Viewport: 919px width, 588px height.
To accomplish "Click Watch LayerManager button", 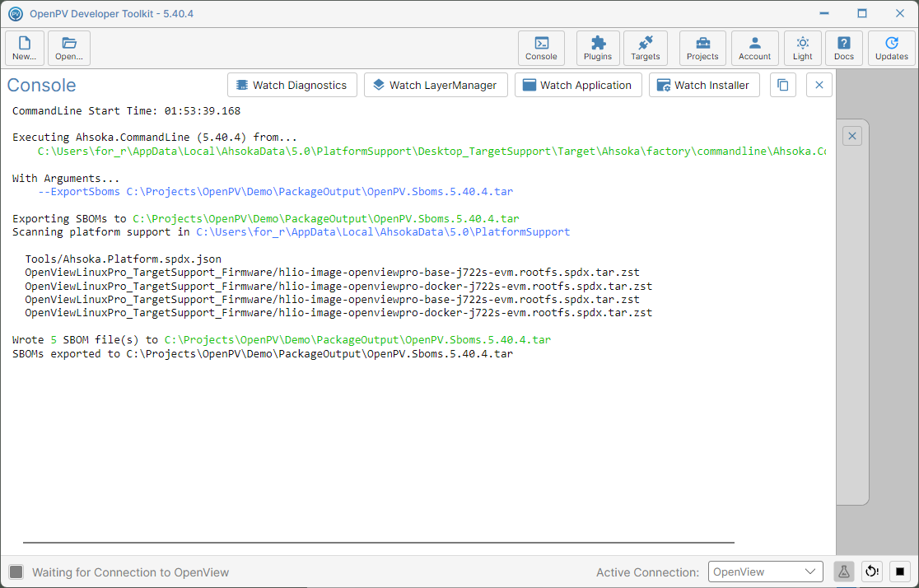I will pos(436,85).
